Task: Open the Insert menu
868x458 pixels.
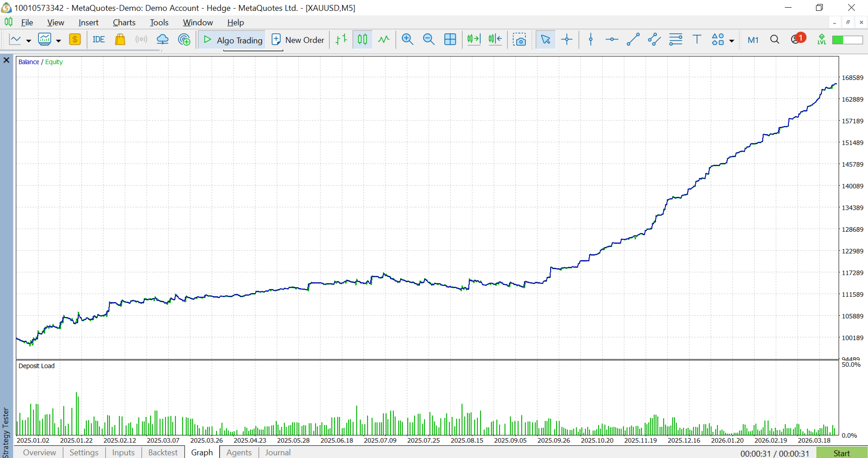Action: pyautogui.click(x=89, y=23)
